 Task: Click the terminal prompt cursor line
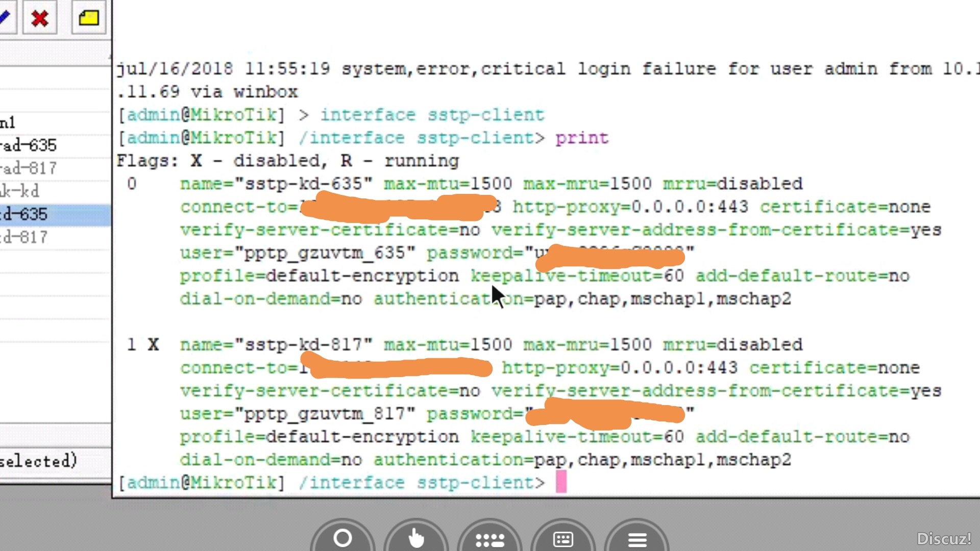pyautogui.click(x=342, y=483)
